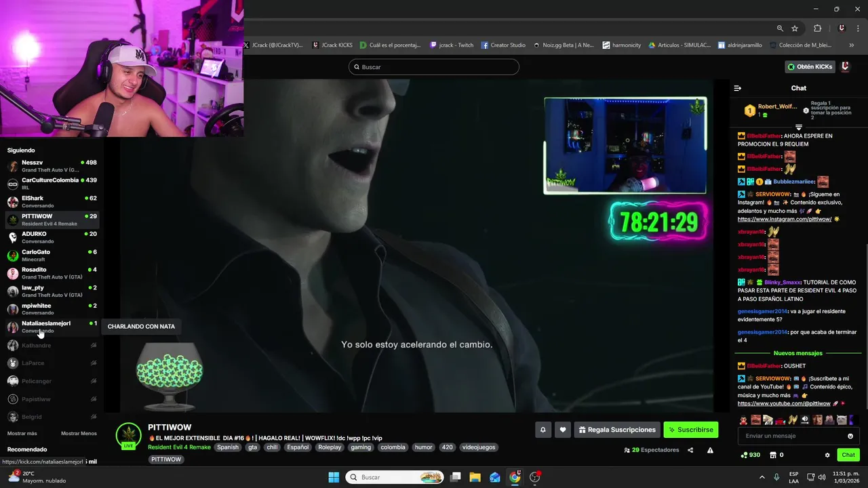Open chat settings gear icon
868x488 pixels.
point(827,455)
